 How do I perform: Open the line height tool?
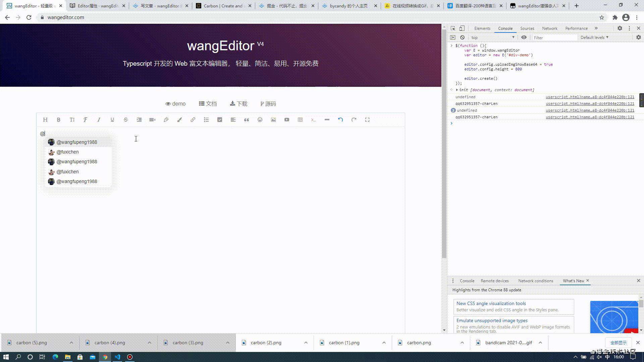[153, 120]
